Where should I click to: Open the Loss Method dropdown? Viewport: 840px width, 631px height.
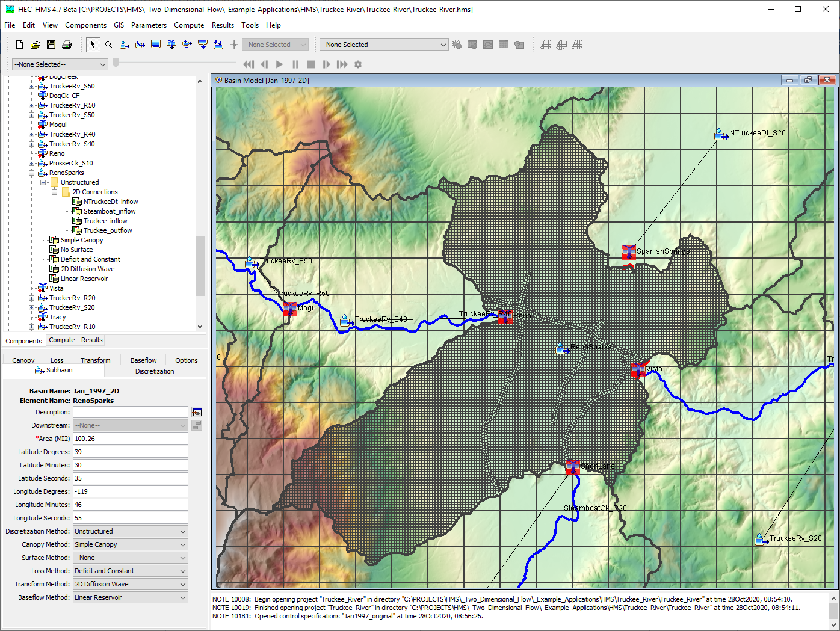(130, 571)
